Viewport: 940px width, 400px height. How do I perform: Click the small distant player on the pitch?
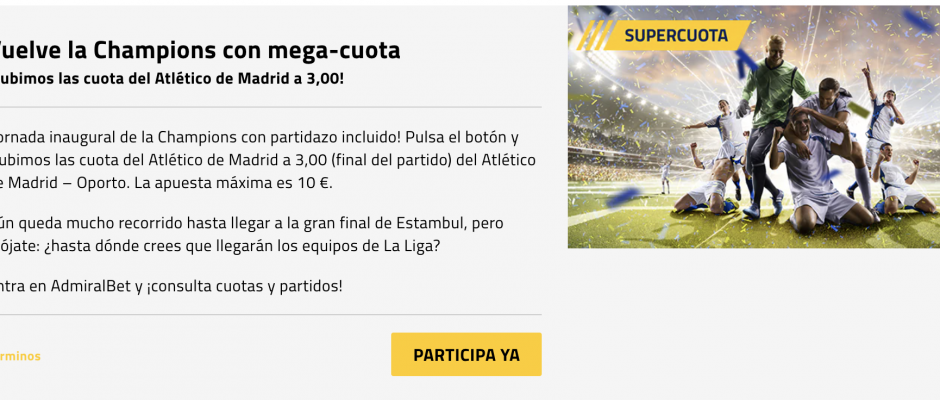pos(665,176)
